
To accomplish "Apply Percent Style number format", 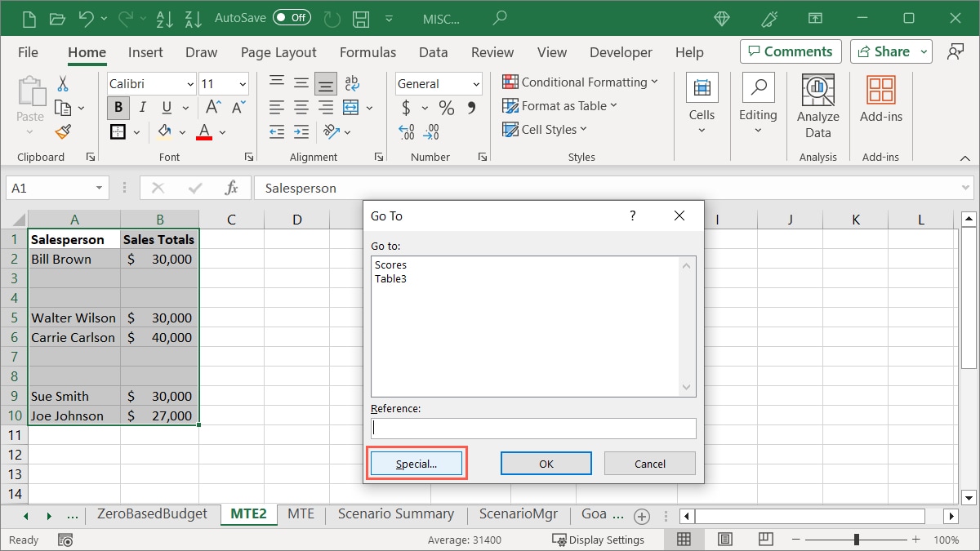I will pos(446,108).
